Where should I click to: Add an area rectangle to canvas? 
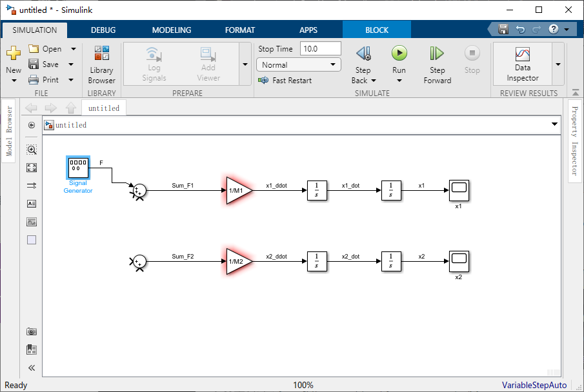tap(32, 240)
